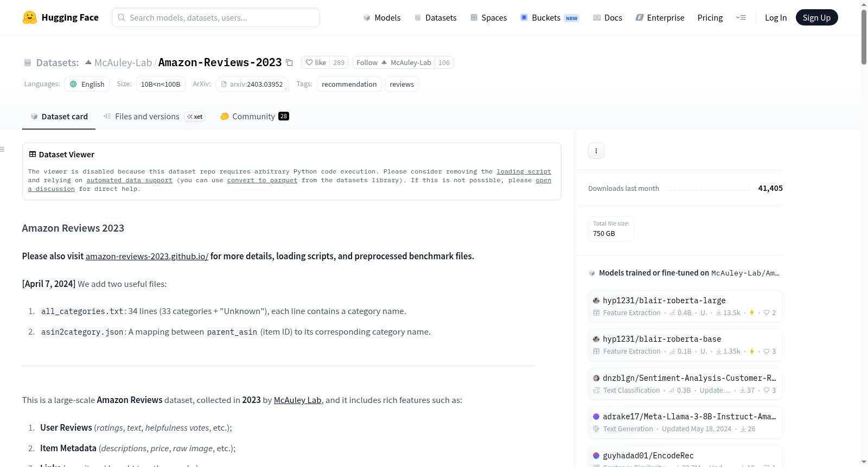
Task: Open adrake17/Meta-Llama-3-8B-Instruct model card
Action: pyautogui.click(x=685, y=423)
